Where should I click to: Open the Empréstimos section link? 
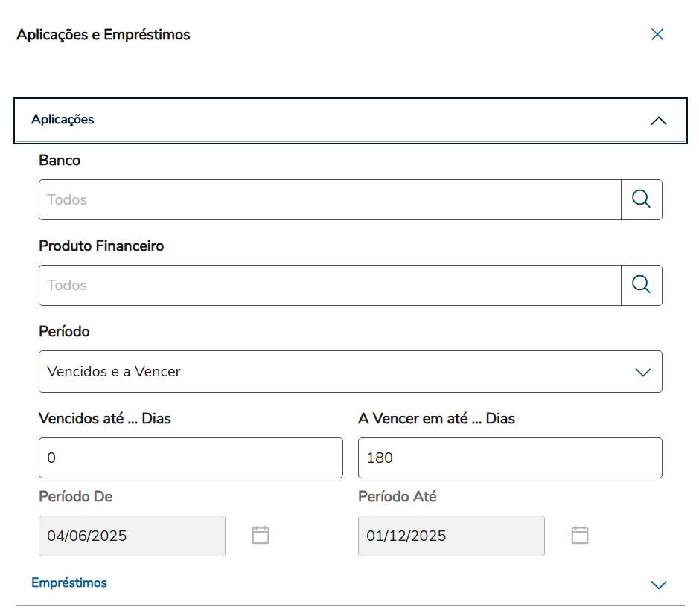click(69, 583)
